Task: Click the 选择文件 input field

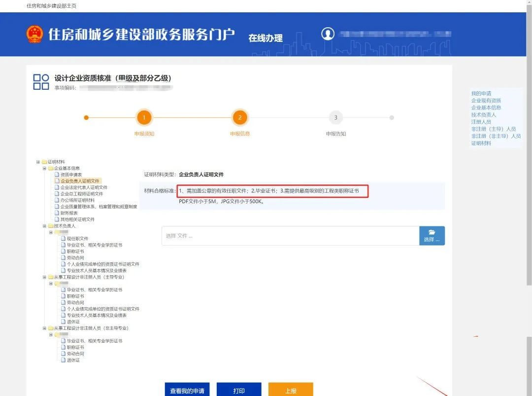Action: 290,236
